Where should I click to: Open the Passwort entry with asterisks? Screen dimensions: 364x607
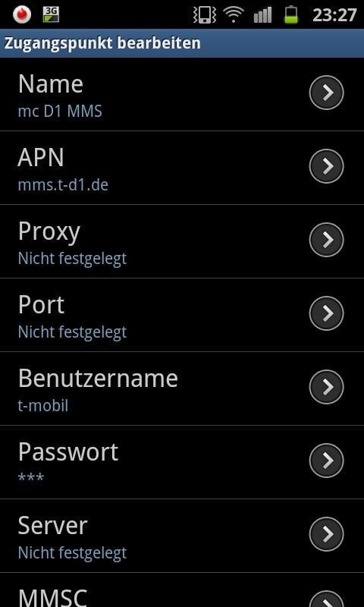pyautogui.click(x=182, y=462)
